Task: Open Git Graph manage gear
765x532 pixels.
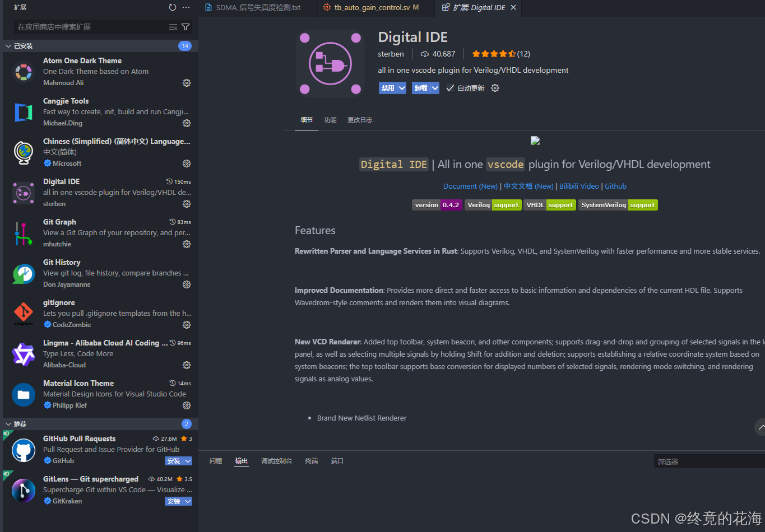Action: [x=187, y=244]
